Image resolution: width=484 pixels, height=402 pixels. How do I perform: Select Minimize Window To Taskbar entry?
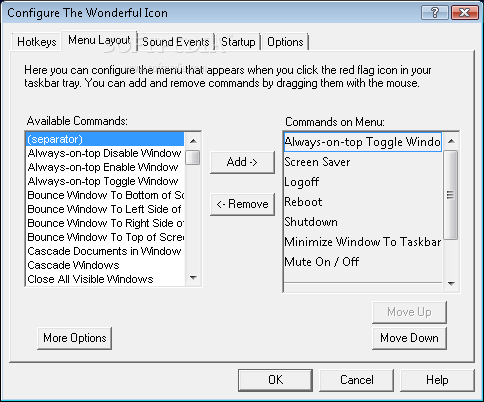(x=363, y=242)
